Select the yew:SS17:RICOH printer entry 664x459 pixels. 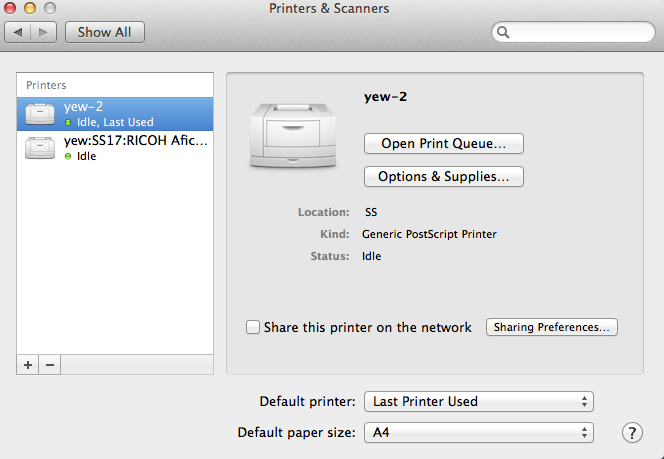[x=115, y=148]
